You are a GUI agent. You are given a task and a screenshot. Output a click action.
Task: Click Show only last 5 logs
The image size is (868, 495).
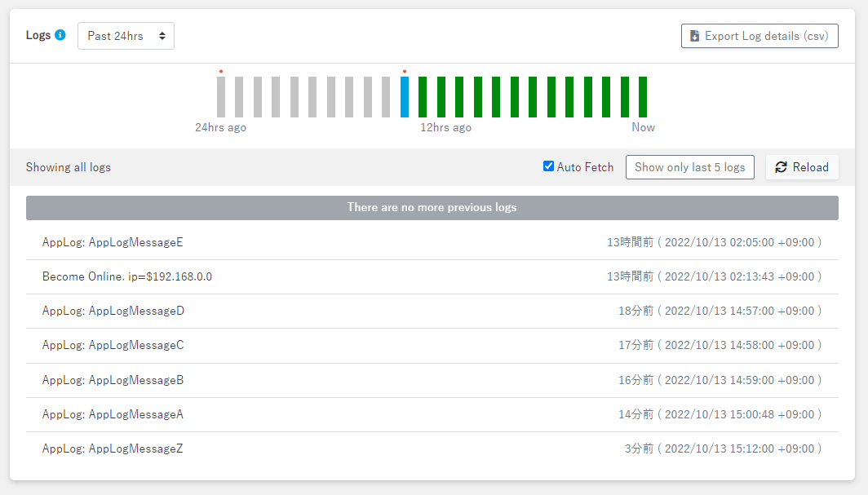click(x=689, y=167)
